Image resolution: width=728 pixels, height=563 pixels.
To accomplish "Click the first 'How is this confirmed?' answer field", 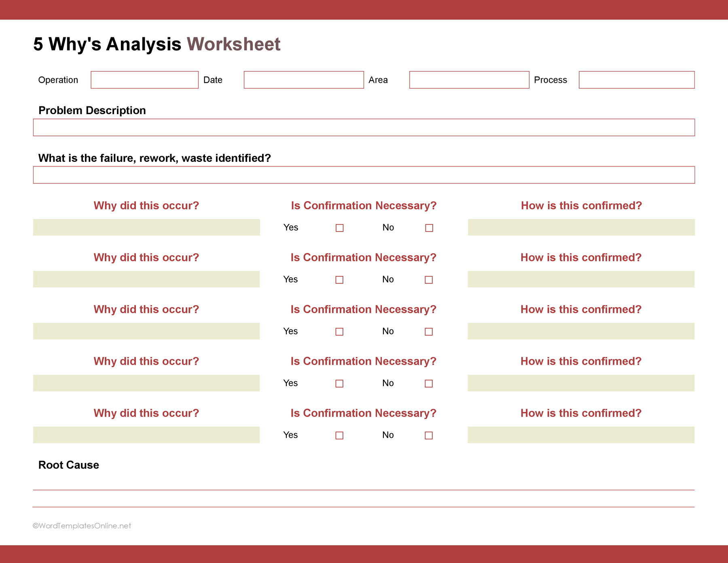I will point(581,227).
